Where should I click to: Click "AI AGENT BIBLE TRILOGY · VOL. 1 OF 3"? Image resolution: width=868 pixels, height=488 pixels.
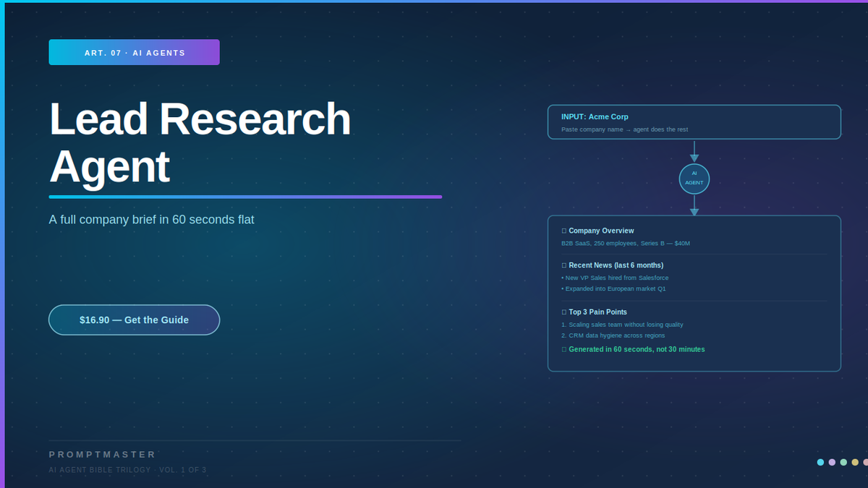tap(127, 470)
